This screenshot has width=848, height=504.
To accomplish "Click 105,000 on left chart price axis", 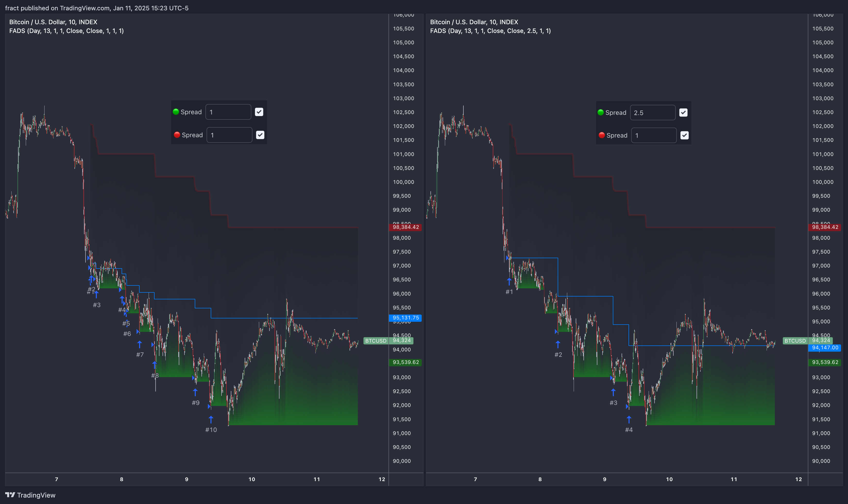I will 403,42.
